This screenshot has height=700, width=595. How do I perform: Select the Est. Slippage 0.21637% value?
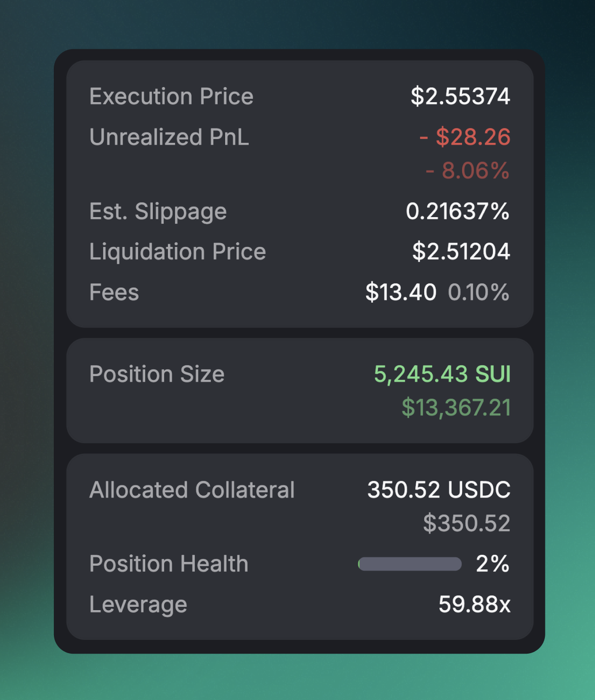pyautogui.click(x=457, y=211)
